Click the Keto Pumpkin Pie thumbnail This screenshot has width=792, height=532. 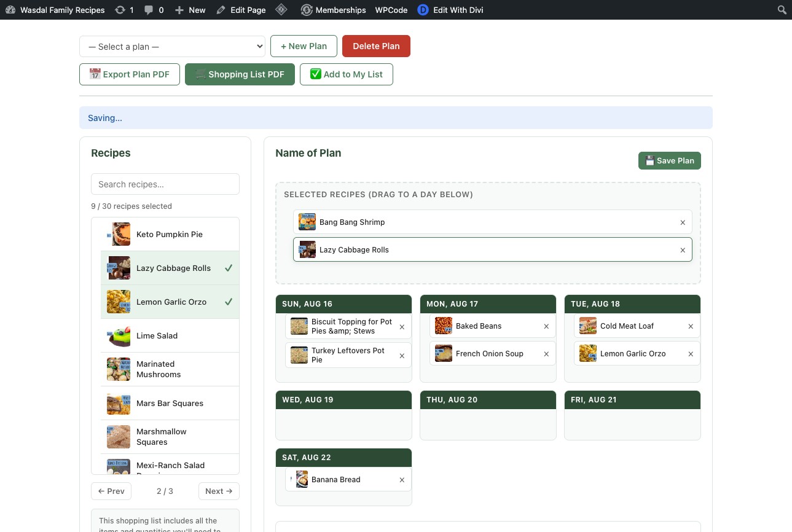[x=119, y=234]
